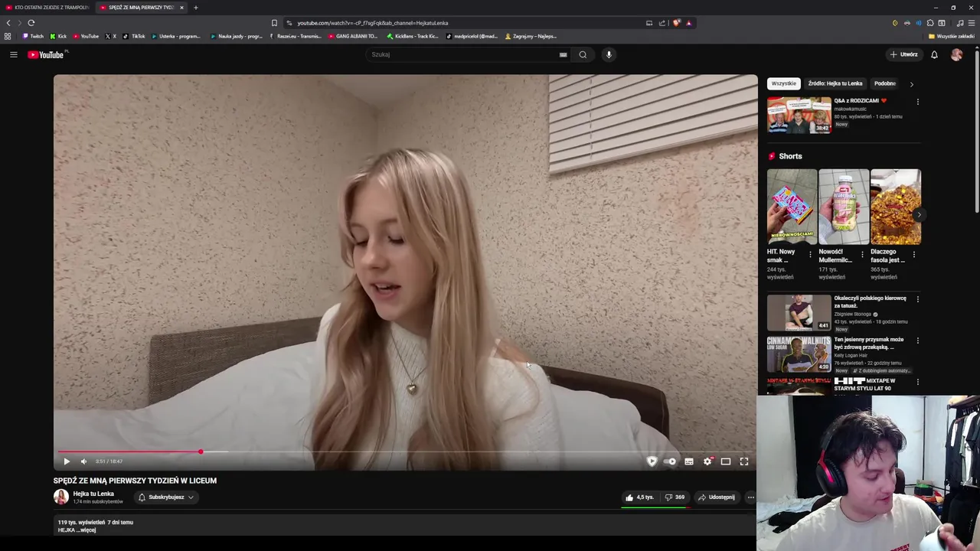Go back in the browser

click(8, 23)
